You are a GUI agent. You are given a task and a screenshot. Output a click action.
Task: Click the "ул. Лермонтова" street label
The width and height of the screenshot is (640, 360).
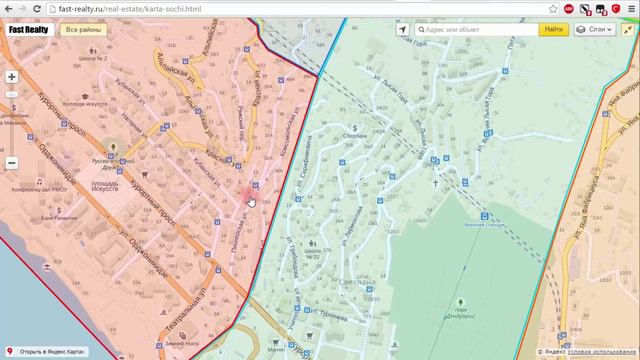point(352,227)
